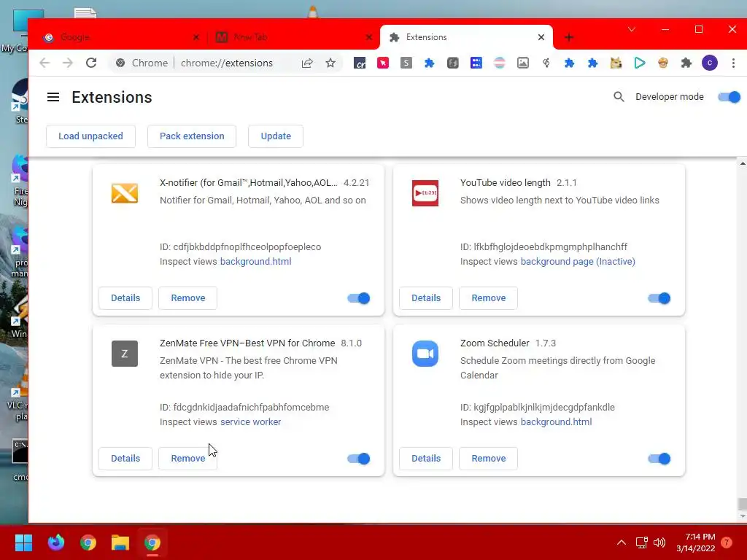Open the gray 'S' extension icon

click(x=406, y=63)
